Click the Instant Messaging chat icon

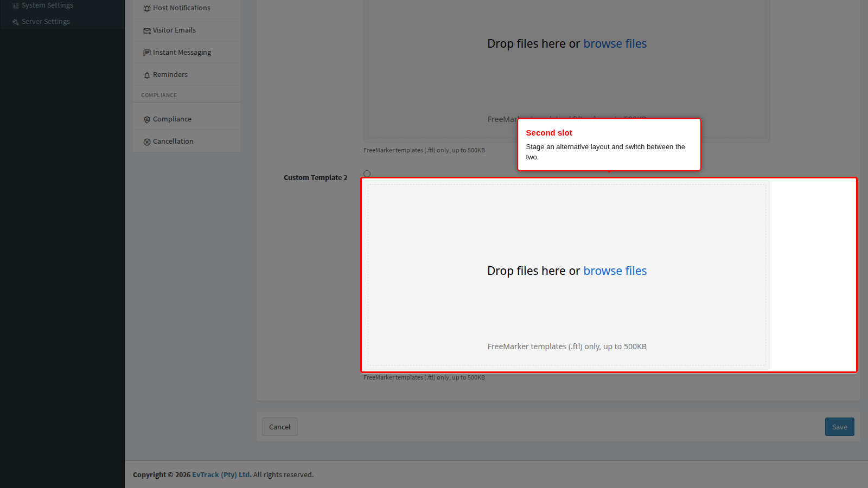147,53
